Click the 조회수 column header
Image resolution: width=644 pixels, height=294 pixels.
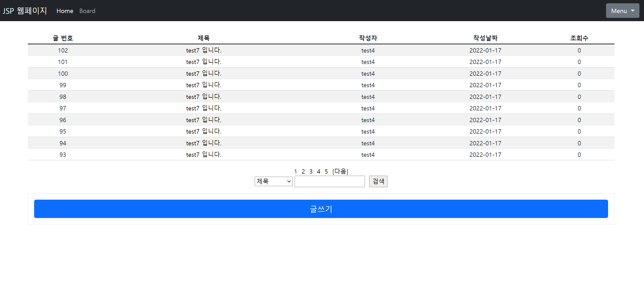coord(579,38)
